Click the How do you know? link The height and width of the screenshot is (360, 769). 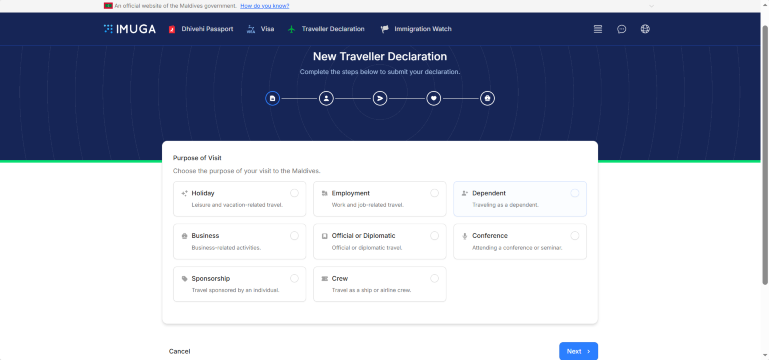265,6
